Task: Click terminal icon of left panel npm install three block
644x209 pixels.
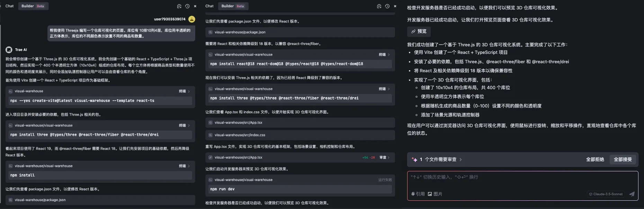Action: coord(11,125)
